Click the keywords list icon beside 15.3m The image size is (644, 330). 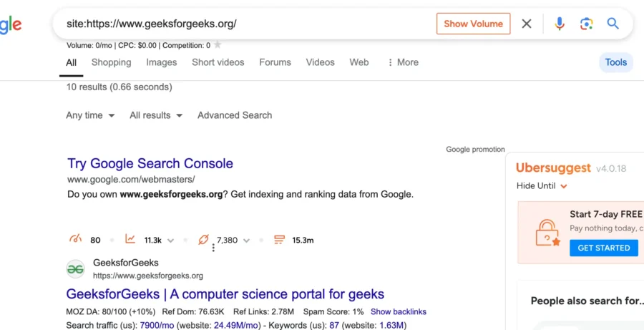(279, 239)
